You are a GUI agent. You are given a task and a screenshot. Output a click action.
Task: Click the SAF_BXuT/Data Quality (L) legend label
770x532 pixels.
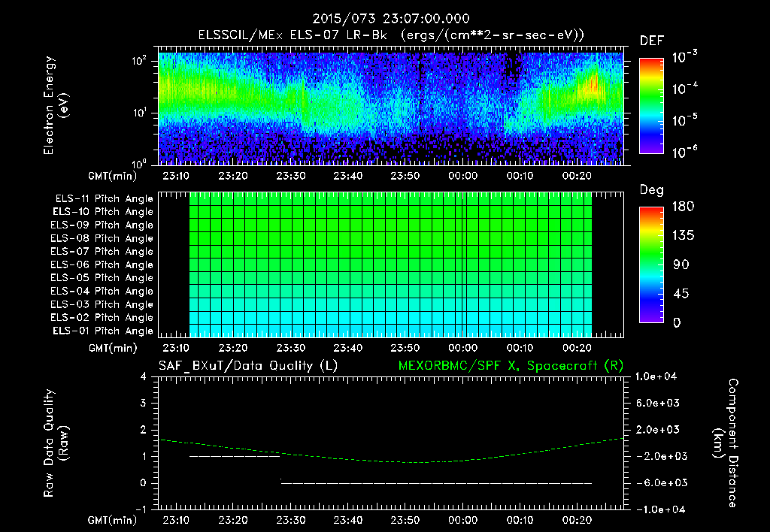[x=248, y=366]
